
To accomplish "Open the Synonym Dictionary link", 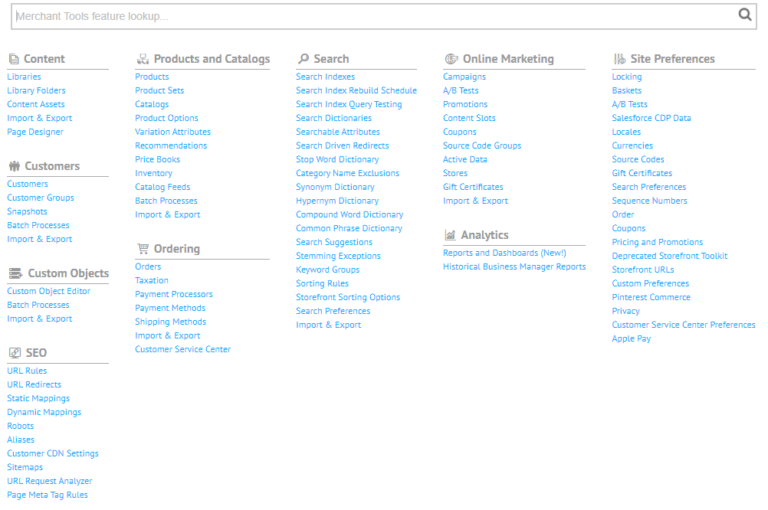I will (x=335, y=187).
